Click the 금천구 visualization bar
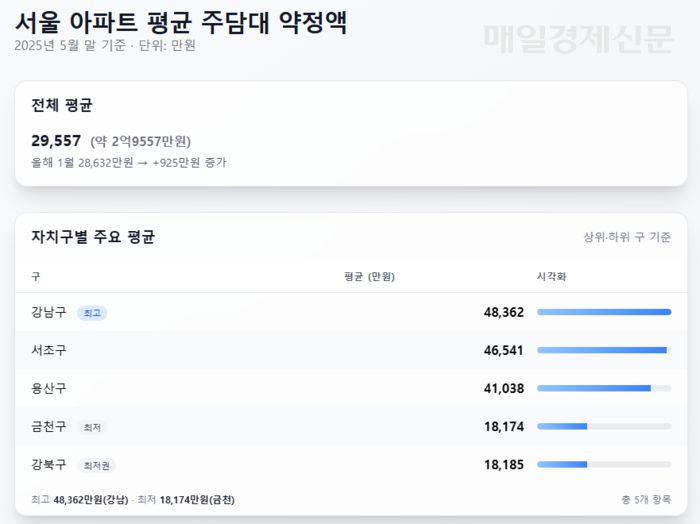The width and height of the screenshot is (700, 524). 604,426
